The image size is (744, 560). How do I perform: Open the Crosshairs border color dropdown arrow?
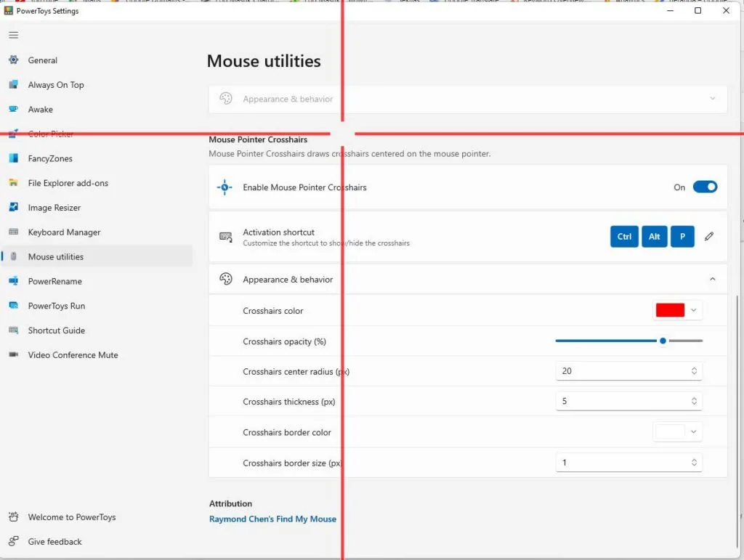tap(694, 432)
